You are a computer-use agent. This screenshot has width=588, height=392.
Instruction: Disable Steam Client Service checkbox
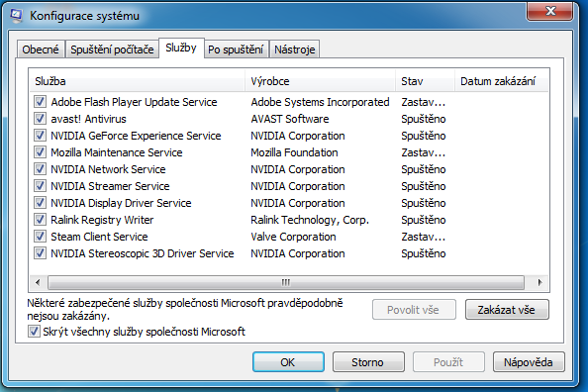pos(40,237)
